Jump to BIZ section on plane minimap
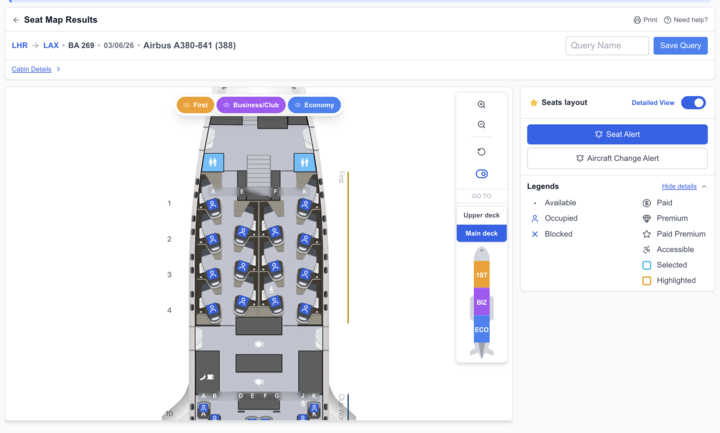Viewport: 720px width, 433px height. [481, 302]
